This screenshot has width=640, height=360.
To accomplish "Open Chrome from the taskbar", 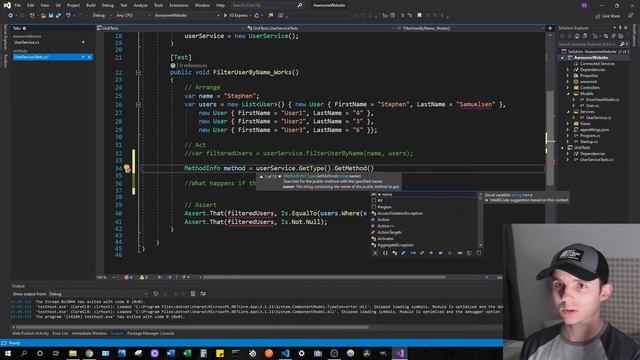I will [x=89, y=353].
